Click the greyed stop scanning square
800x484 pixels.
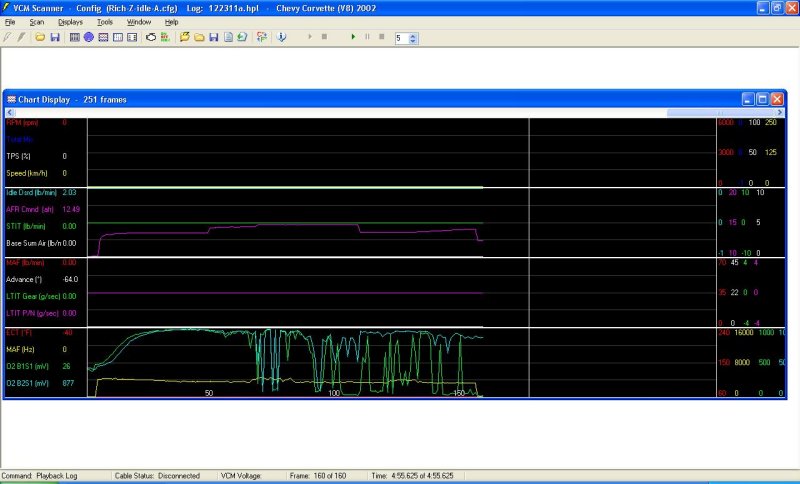(x=324, y=37)
